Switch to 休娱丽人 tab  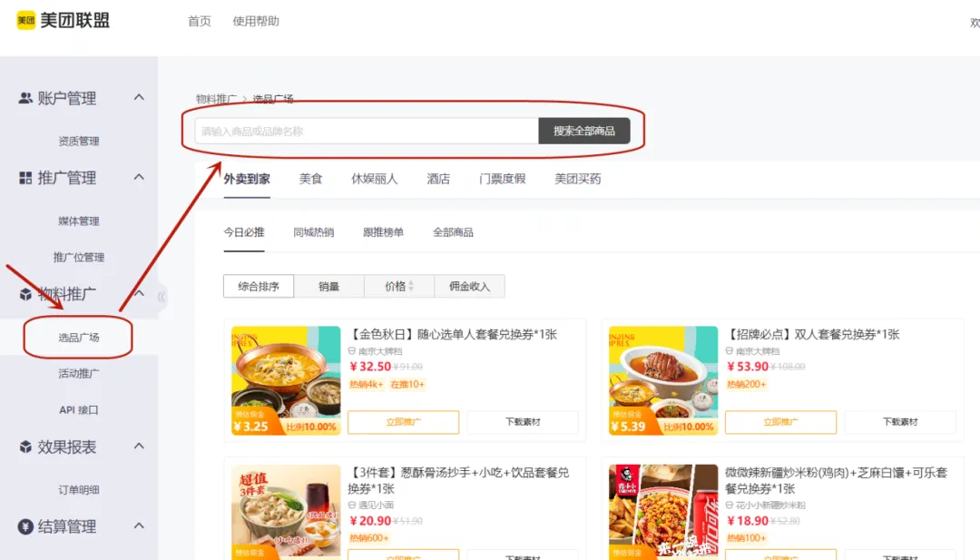[x=375, y=179]
